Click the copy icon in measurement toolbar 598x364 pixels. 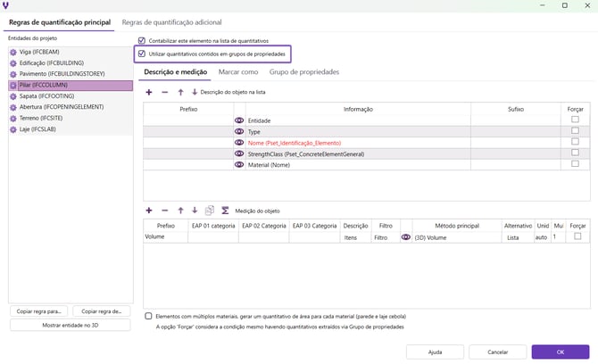[x=210, y=210]
